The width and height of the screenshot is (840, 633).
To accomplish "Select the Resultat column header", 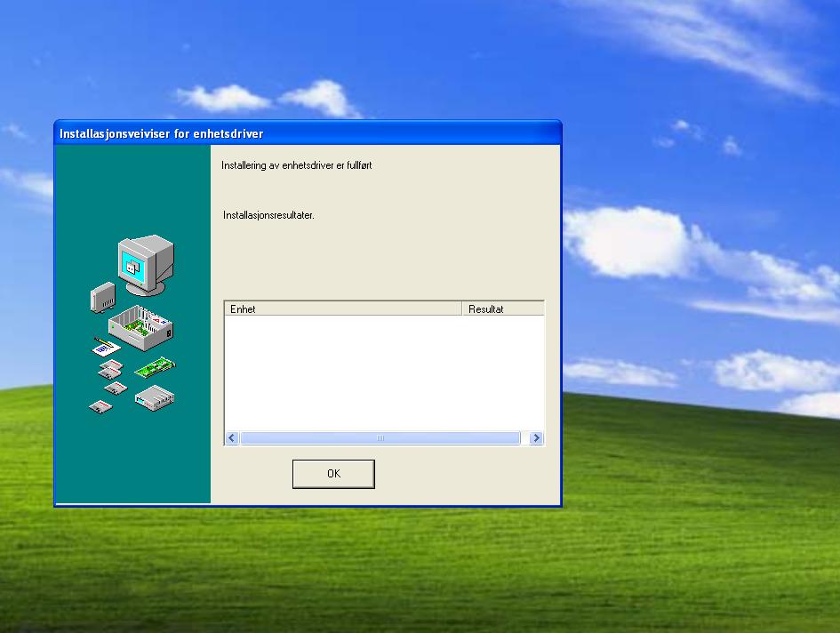I will 502,308.
